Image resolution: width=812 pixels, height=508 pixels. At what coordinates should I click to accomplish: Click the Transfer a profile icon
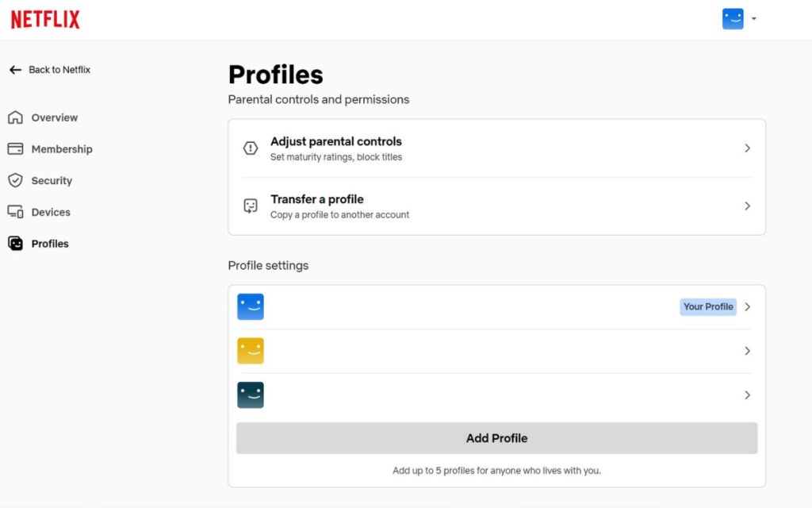(251, 206)
